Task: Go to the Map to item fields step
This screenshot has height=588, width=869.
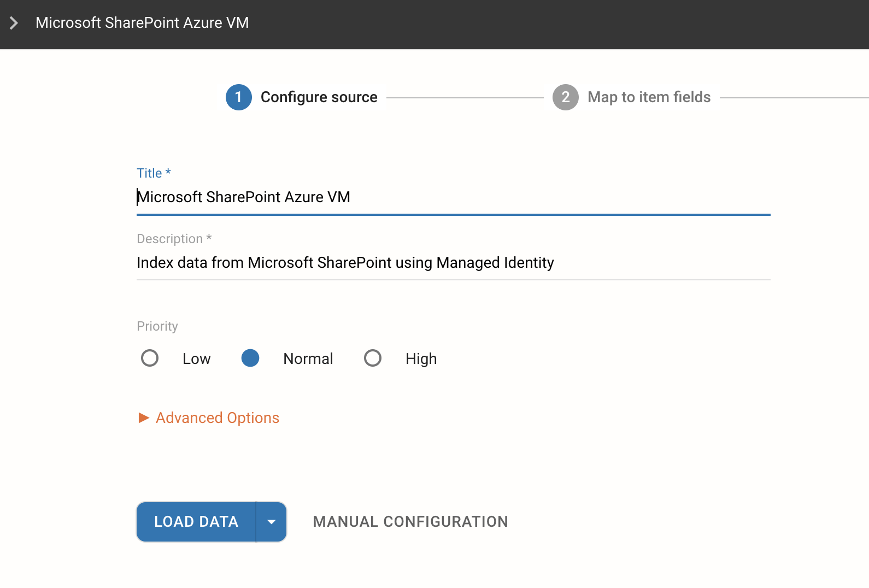Action: (x=649, y=97)
